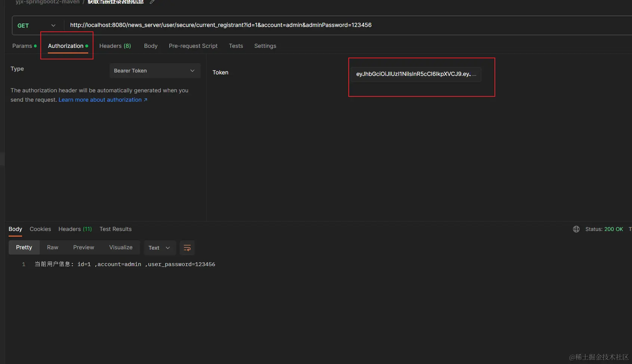Viewport: 632px width, 364px height.
Task: Click the Type label
Action: pos(17,69)
